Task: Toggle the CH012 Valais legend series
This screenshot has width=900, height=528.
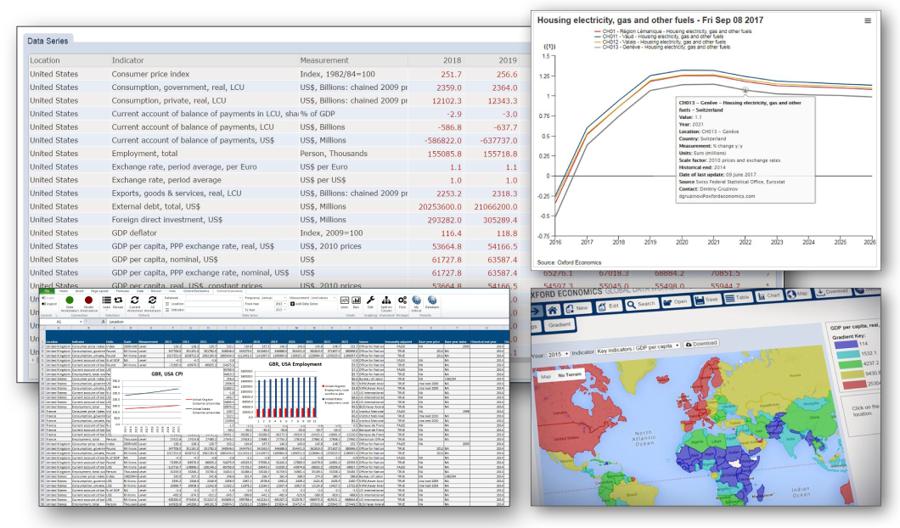Action: (x=661, y=42)
